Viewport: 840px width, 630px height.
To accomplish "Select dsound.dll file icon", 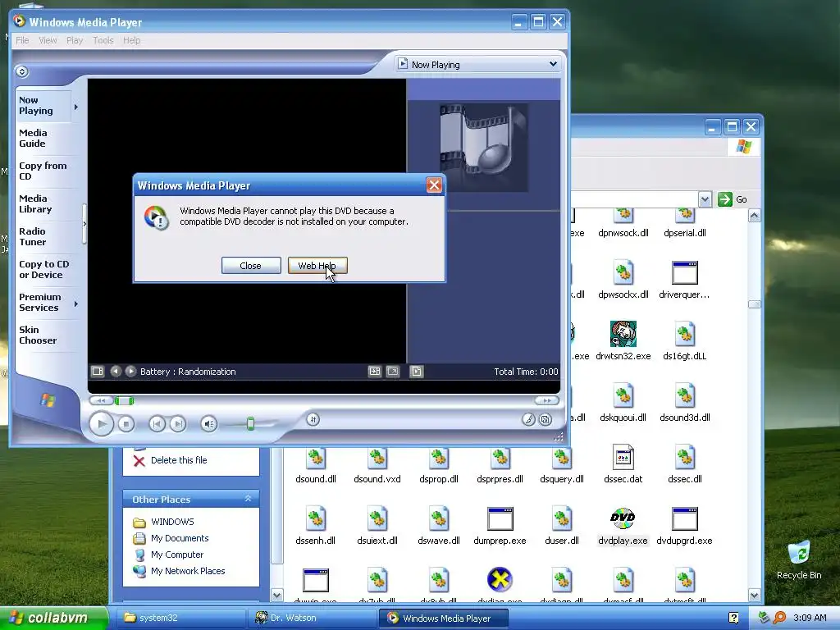I will pos(316,464).
